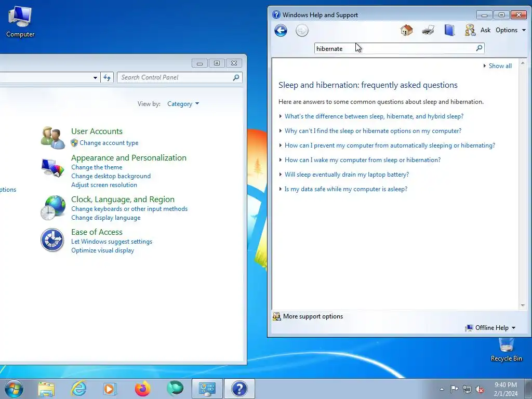Open network status tray icon

467,390
